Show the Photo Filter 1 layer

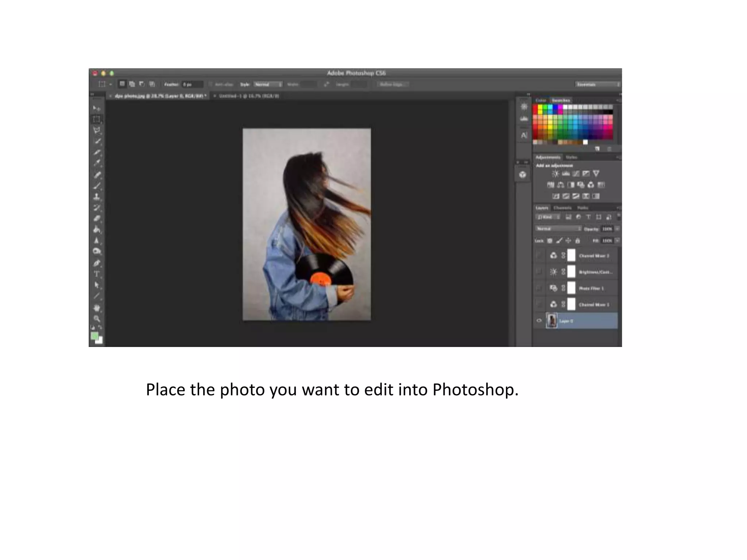click(539, 288)
